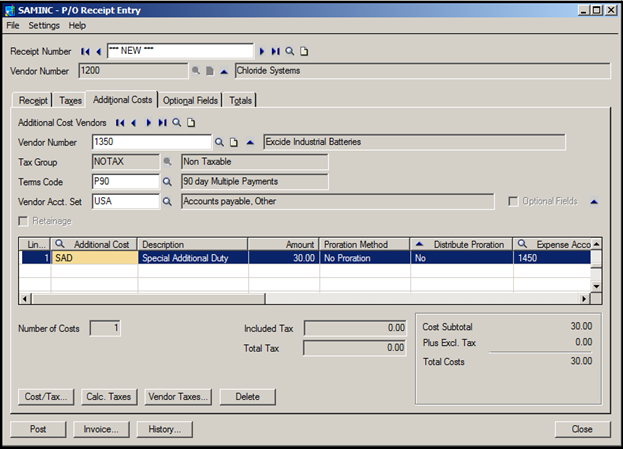Open the Settings menu
The image size is (623, 449).
(44, 25)
